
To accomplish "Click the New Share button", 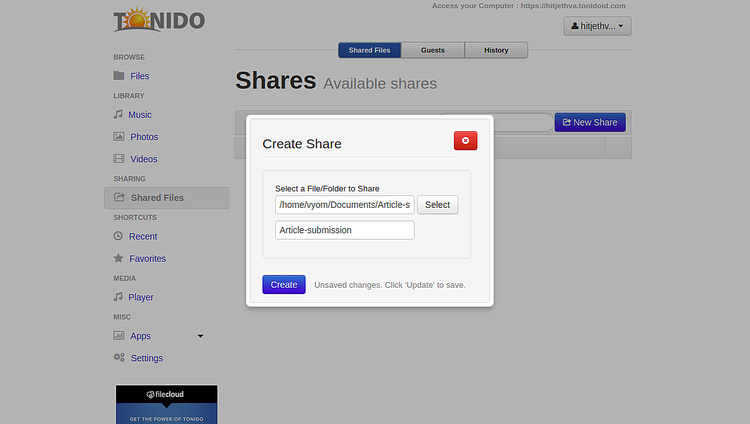I will (590, 122).
